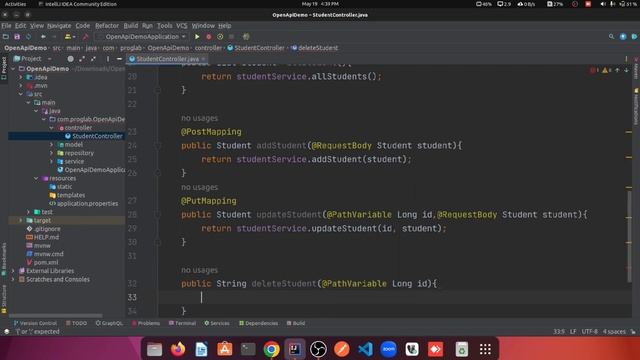
Task: Select pom.xml in project tree
Action: 42,262
